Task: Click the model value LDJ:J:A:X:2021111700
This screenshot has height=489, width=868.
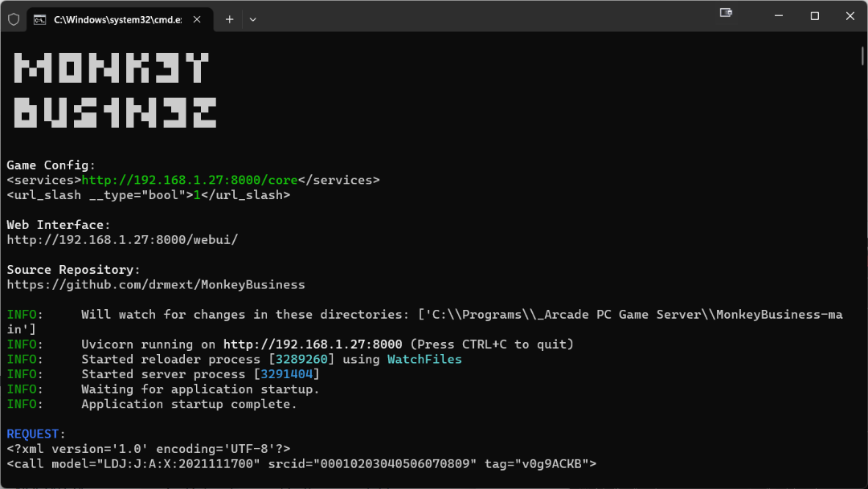Action: [178, 463]
